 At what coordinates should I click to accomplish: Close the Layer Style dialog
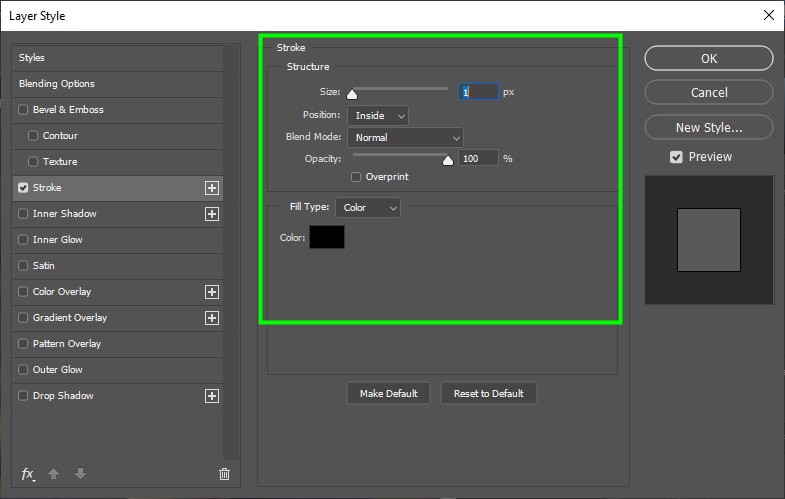coord(768,15)
